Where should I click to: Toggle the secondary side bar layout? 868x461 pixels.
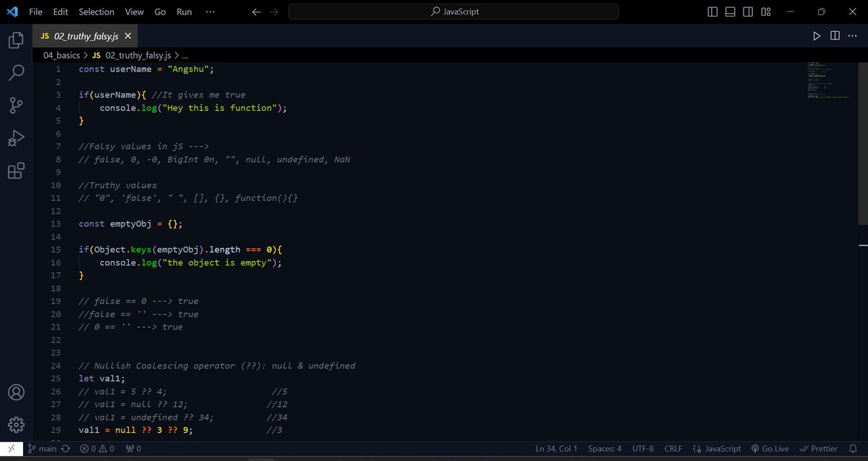coord(748,12)
